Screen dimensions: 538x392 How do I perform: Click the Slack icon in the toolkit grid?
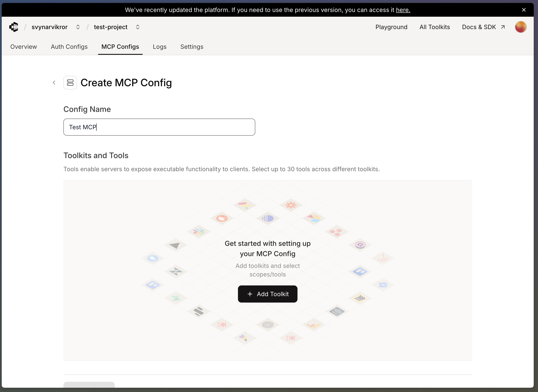coord(199,231)
